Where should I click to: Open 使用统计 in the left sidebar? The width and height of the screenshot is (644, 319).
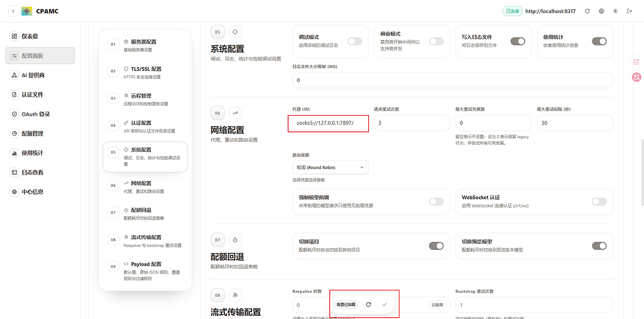click(x=40, y=153)
